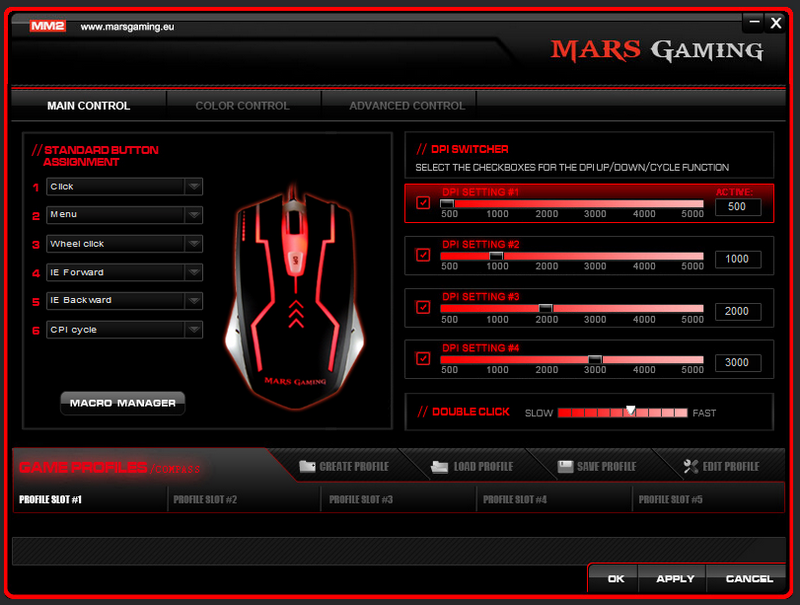Click the Double Click speed slider pointer
This screenshot has width=800, height=605.
click(x=631, y=411)
